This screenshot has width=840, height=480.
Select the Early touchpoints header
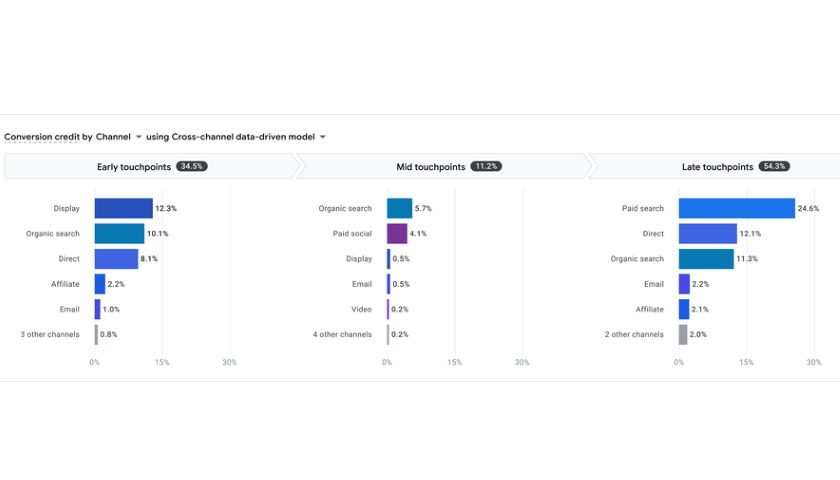pyautogui.click(x=151, y=167)
